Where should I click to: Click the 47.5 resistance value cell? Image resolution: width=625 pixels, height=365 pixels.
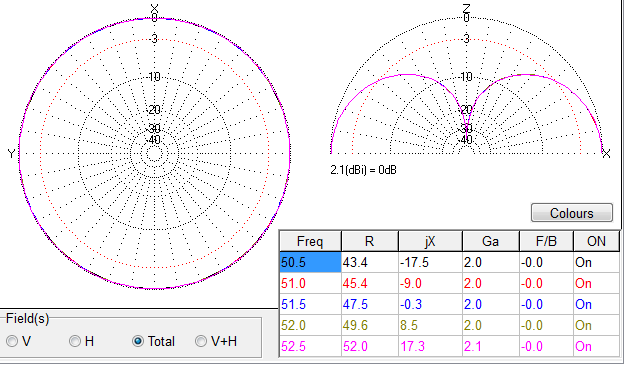369,304
